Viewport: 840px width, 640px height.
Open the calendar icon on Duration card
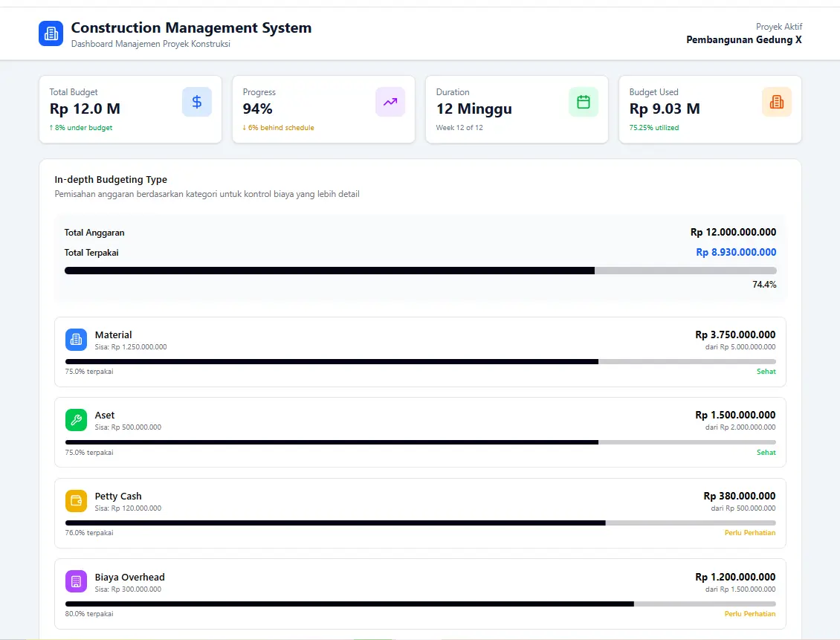click(x=584, y=102)
